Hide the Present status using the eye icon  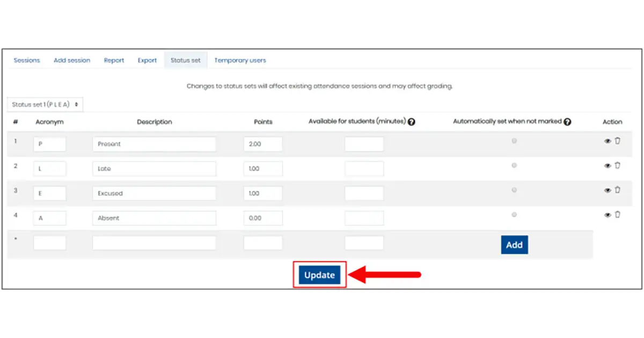pos(607,141)
